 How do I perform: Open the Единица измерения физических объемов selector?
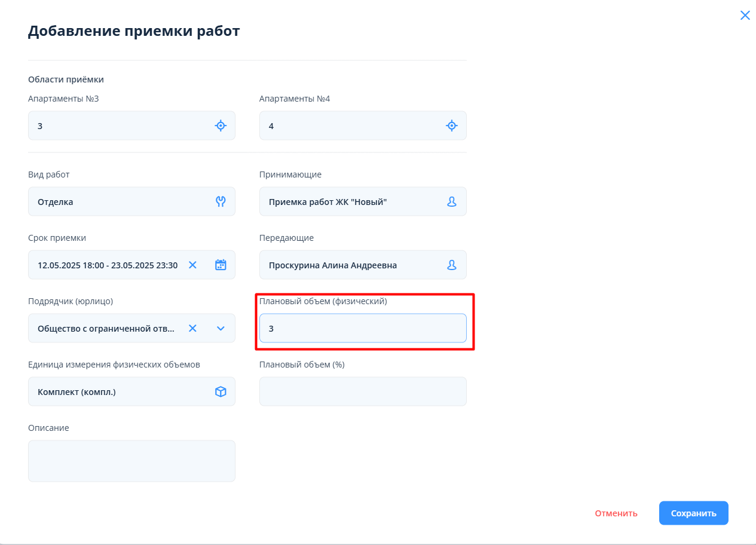click(120, 391)
